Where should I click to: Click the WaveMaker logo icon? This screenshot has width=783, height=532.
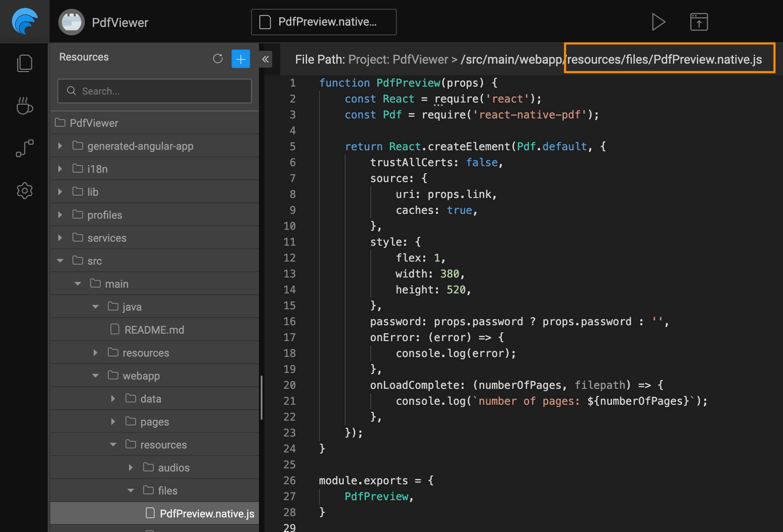[x=25, y=21]
